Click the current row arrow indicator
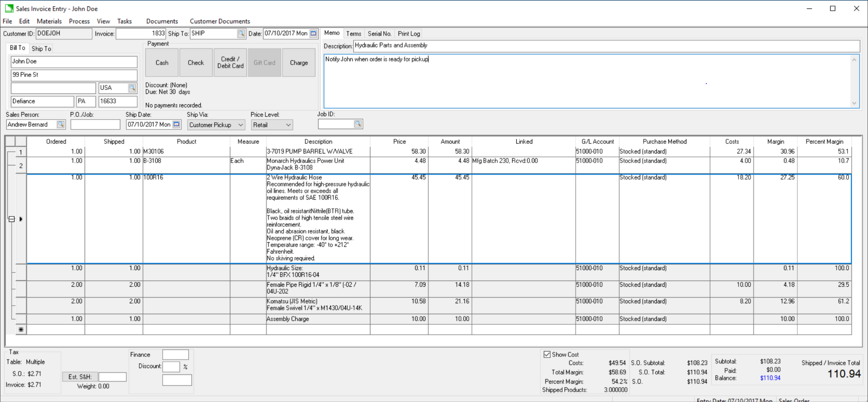The height and width of the screenshot is (402, 868). pos(21,219)
